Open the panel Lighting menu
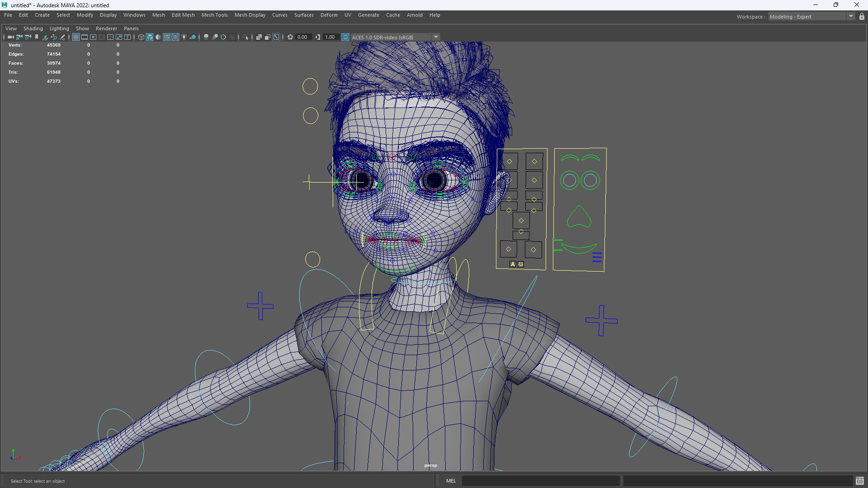 point(59,28)
